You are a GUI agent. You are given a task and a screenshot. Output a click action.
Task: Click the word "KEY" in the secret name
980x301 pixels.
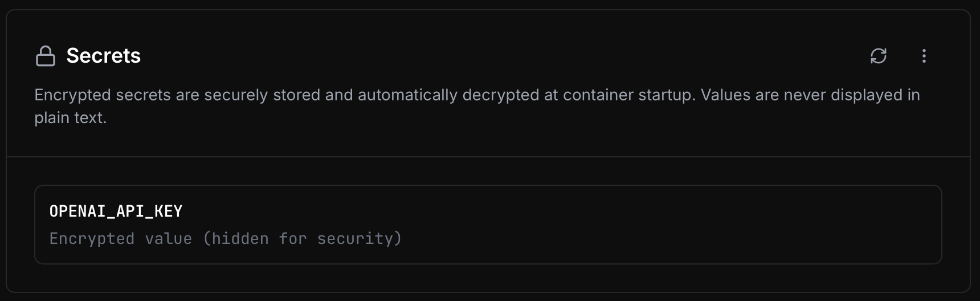pyautogui.click(x=168, y=211)
